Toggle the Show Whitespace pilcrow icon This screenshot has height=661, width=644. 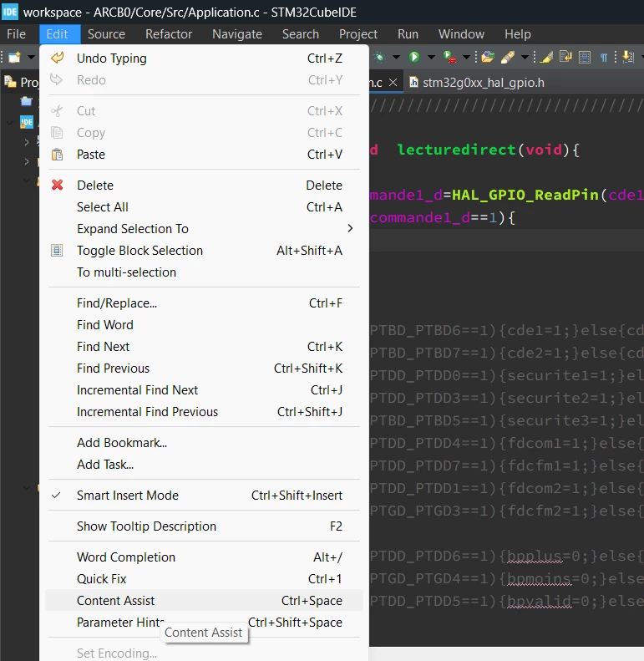604,58
